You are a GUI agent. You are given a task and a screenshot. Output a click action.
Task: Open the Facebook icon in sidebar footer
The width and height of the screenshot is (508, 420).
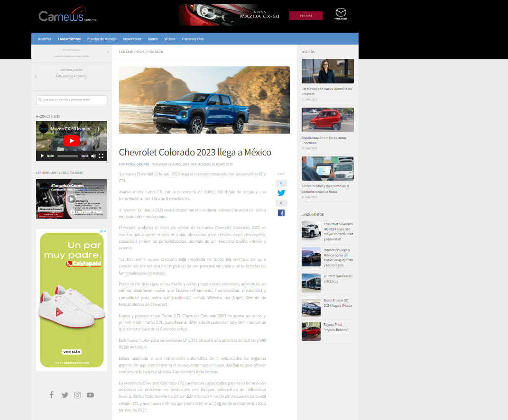(x=52, y=395)
